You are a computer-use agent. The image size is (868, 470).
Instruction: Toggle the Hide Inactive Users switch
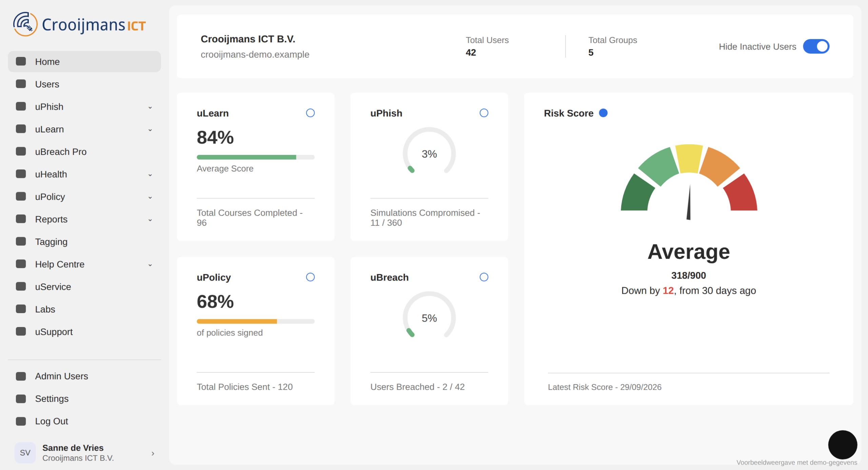point(816,46)
